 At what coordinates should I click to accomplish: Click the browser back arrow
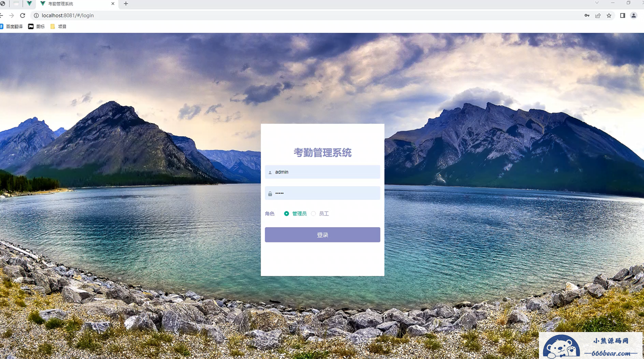pos(1,16)
